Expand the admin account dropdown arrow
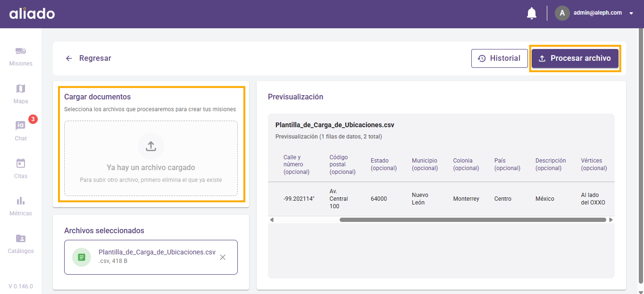 tap(631, 14)
